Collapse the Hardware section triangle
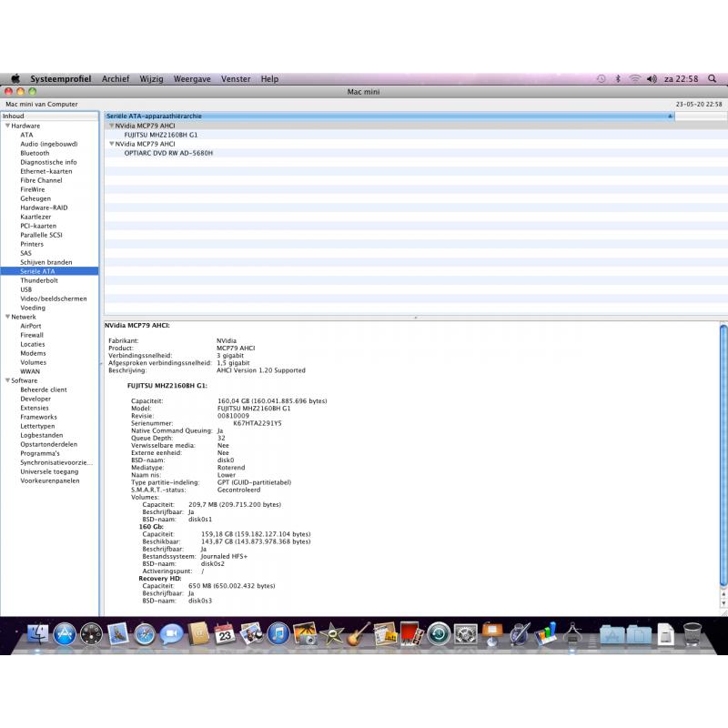The image size is (728, 728). click(x=7, y=126)
